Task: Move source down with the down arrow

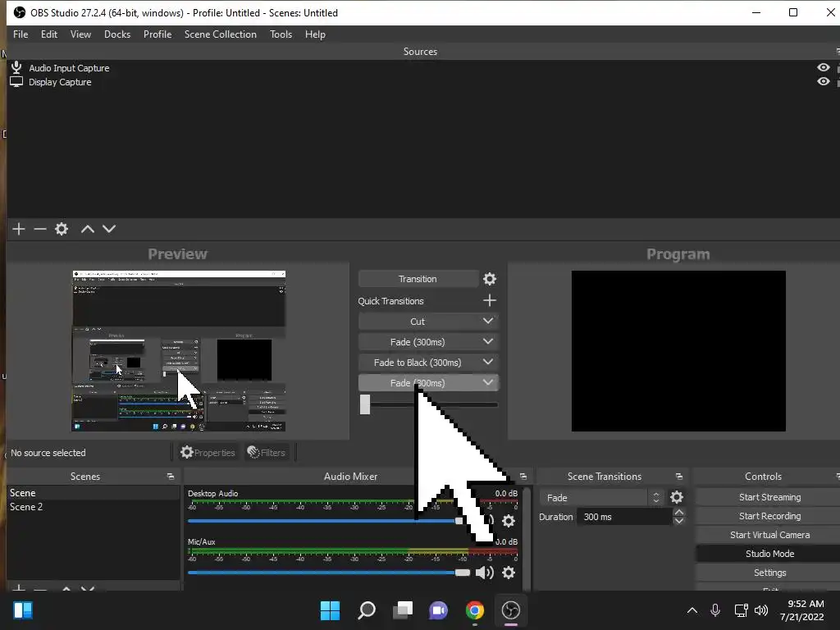Action: point(109,230)
